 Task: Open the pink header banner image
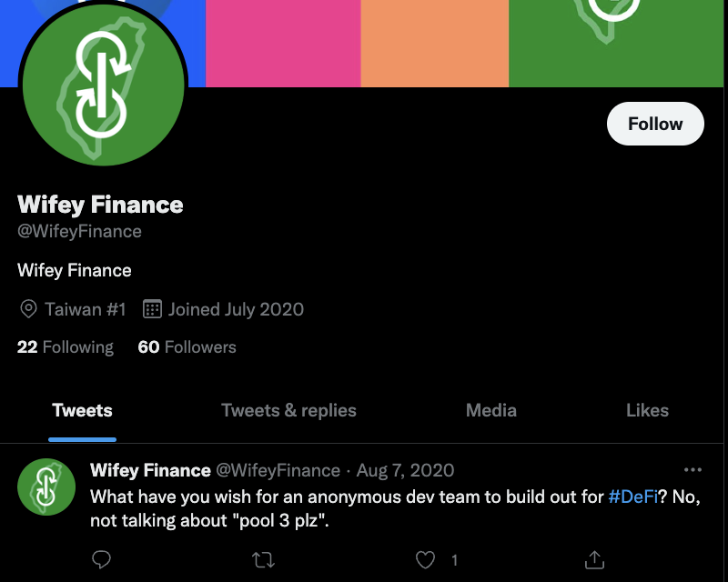tap(283, 41)
